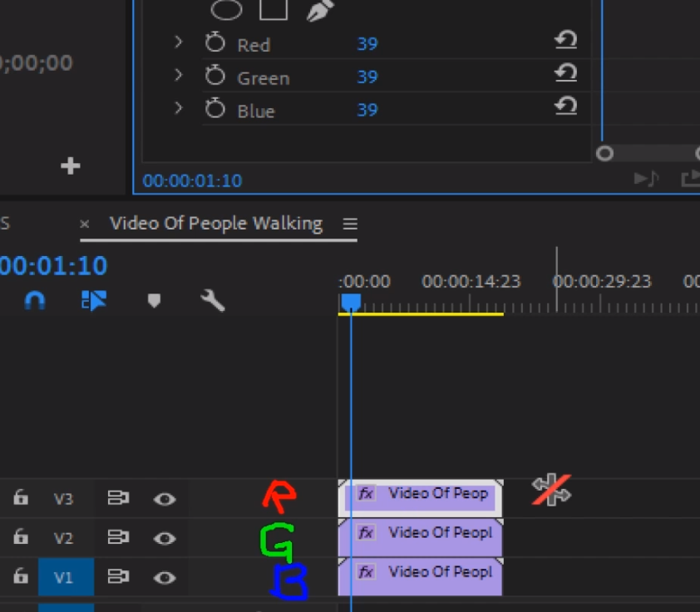Hide track V2 output
The image size is (700, 612).
[x=165, y=538]
